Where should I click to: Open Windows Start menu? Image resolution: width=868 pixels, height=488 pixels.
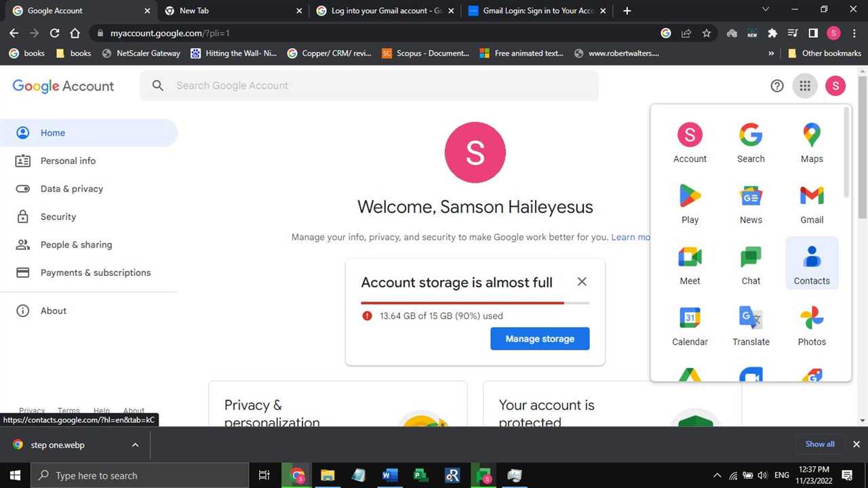point(15,475)
